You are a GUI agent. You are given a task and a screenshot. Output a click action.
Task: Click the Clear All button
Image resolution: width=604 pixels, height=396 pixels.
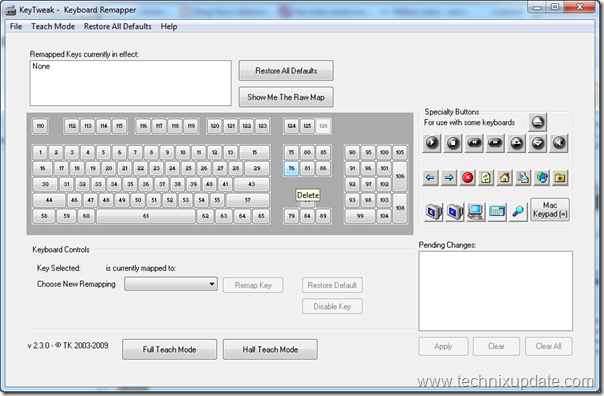click(549, 346)
